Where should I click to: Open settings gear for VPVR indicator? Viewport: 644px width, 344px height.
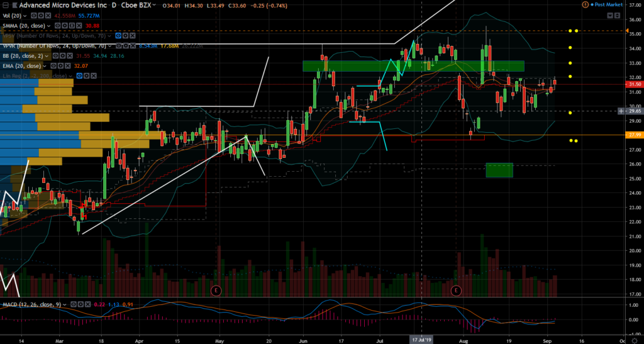(126, 45)
